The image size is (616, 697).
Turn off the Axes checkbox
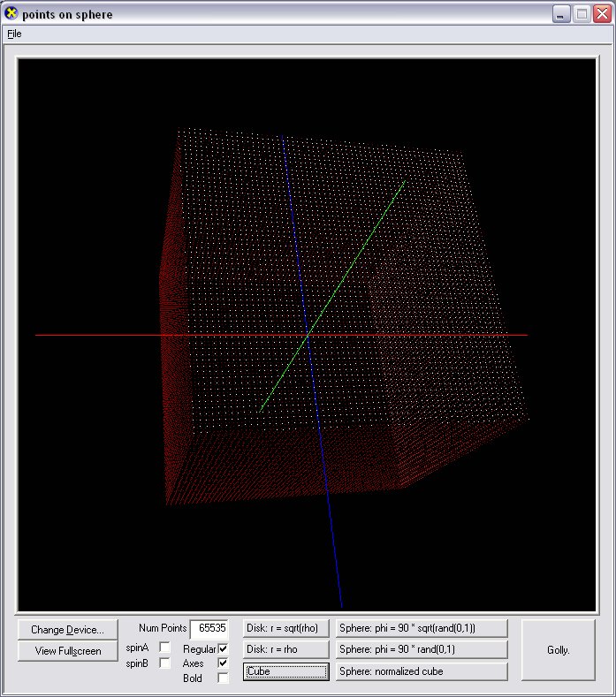[x=223, y=663]
